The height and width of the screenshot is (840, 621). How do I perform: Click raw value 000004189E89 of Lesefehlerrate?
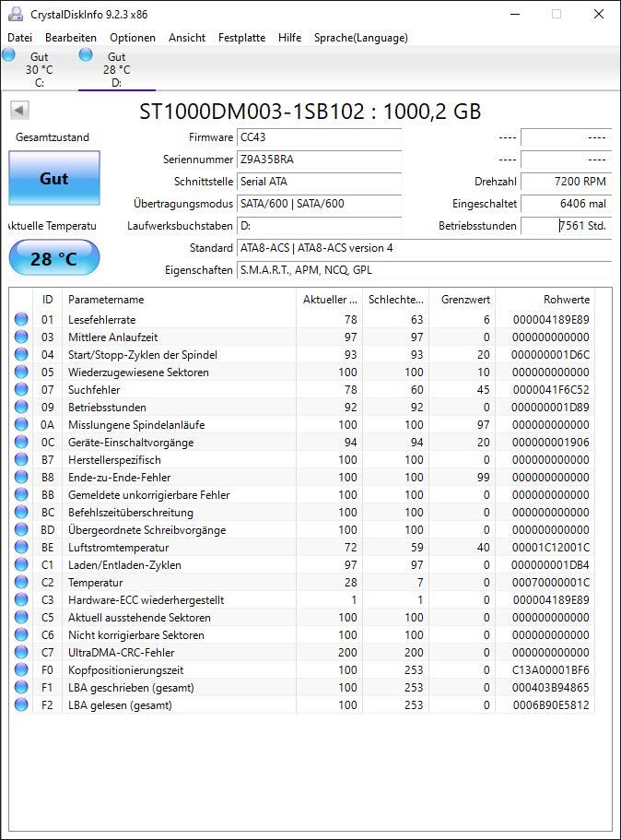(551, 319)
